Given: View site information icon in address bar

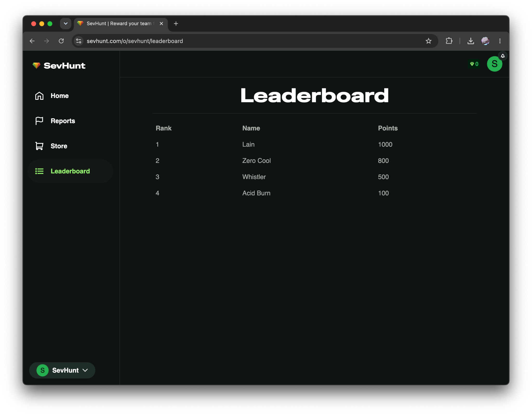Looking at the screenshot, I should [79, 41].
